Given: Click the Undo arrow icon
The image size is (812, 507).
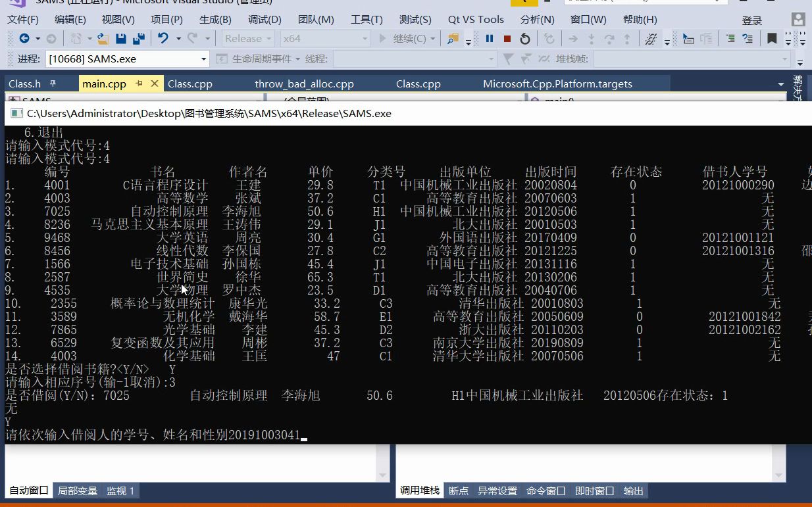Looking at the screenshot, I should [164, 39].
